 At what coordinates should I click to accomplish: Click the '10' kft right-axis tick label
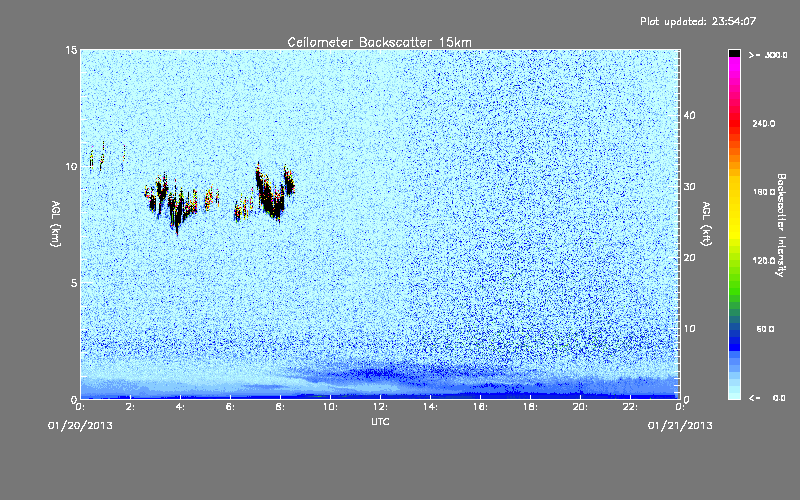pyautogui.click(x=689, y=329)
